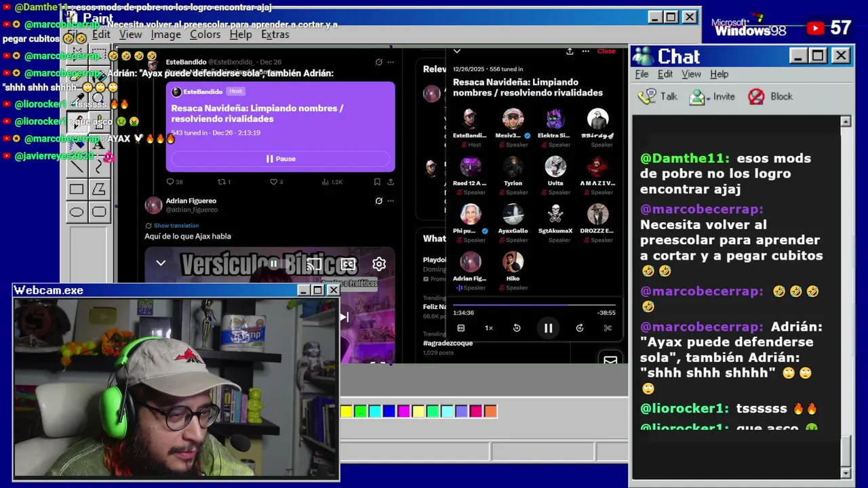
Task: Skip to next with the video next icon
Action: (344, 317)
